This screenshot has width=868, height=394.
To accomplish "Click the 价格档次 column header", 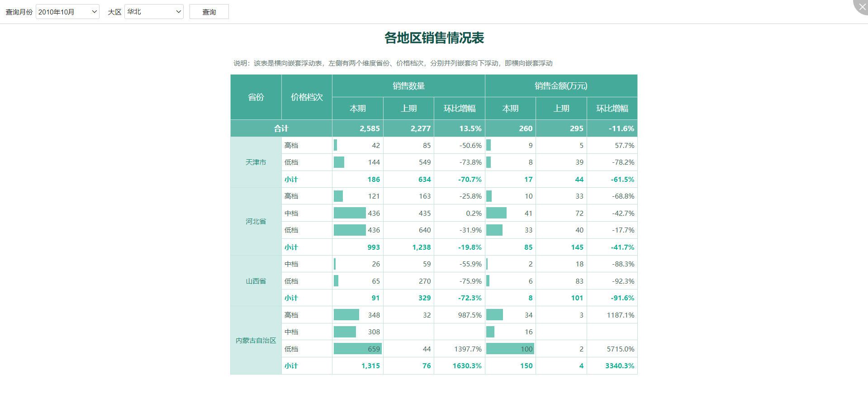I will [x=307, y=97].
